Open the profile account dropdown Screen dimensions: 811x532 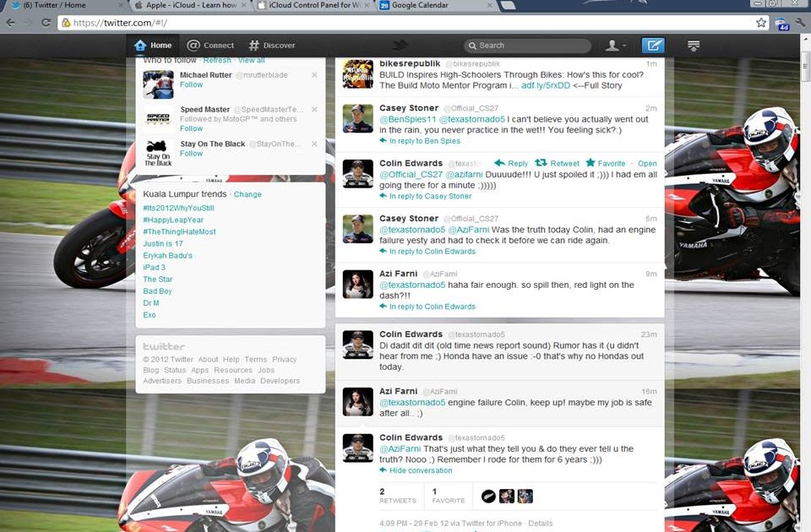click(x=616, y=46)
